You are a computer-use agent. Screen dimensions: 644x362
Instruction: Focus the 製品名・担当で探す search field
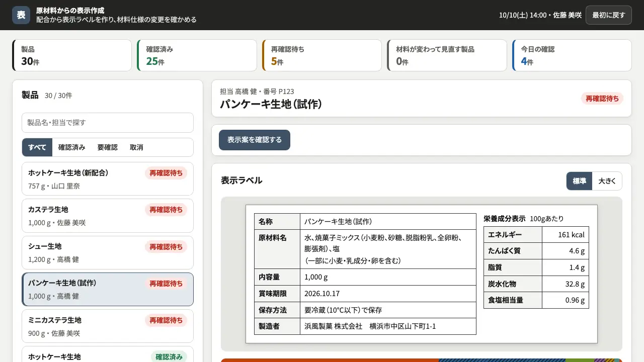(108, 123)
